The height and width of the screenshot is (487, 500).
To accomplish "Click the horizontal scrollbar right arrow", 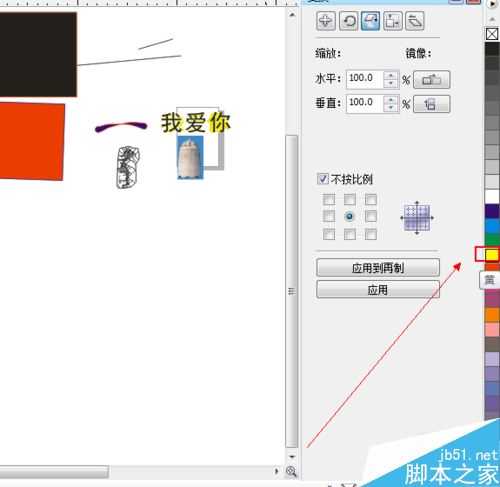I will tap(276, 471).
